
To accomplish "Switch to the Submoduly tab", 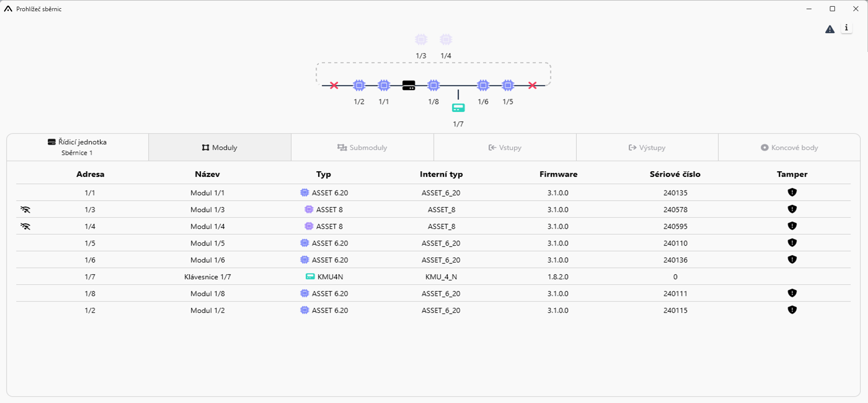I will [362, 148].
